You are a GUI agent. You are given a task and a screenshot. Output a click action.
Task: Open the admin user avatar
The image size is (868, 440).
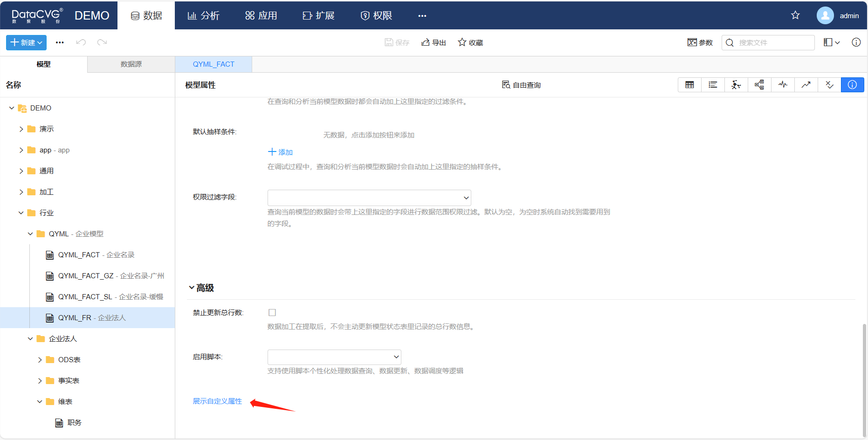(x=825, y=15)
